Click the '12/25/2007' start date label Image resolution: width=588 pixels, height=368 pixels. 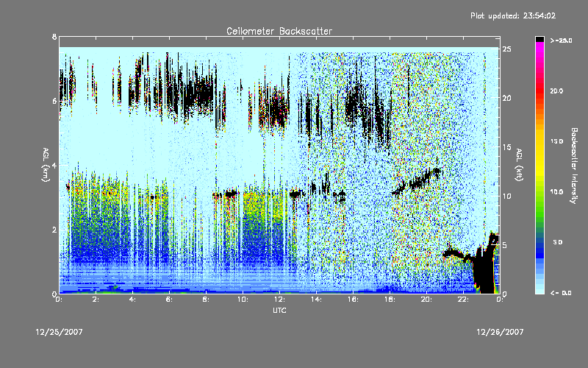click(x=60, y=333)
